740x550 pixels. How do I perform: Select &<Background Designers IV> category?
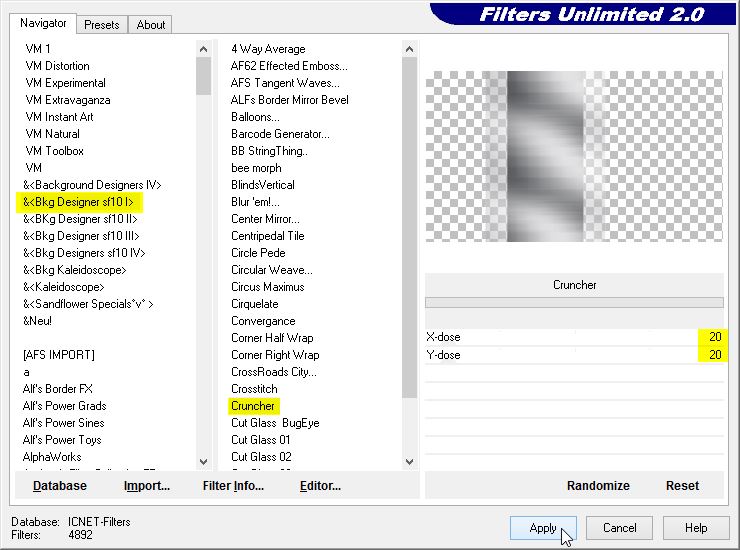coord(92,185)
